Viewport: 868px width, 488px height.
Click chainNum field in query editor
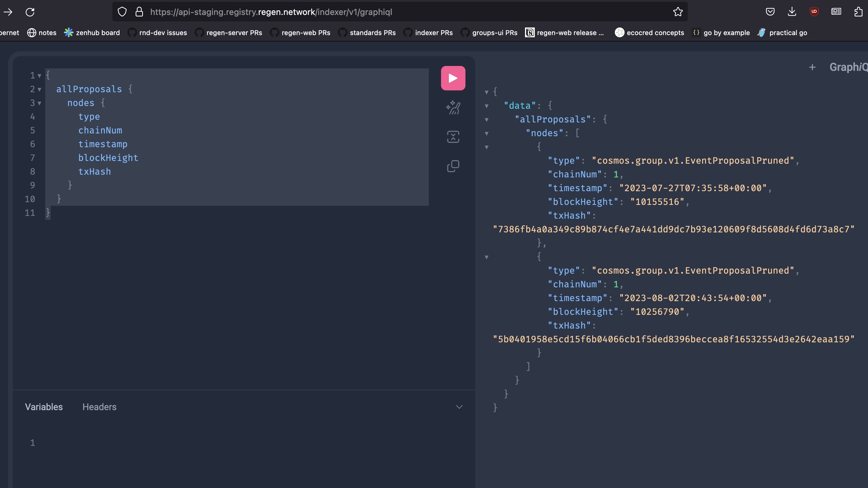[100, 130]
